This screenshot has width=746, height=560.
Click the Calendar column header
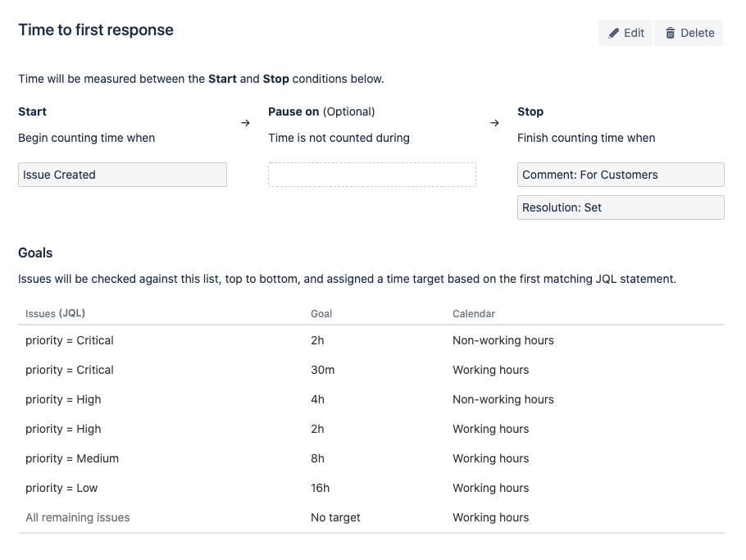click(x=473, y=313)
